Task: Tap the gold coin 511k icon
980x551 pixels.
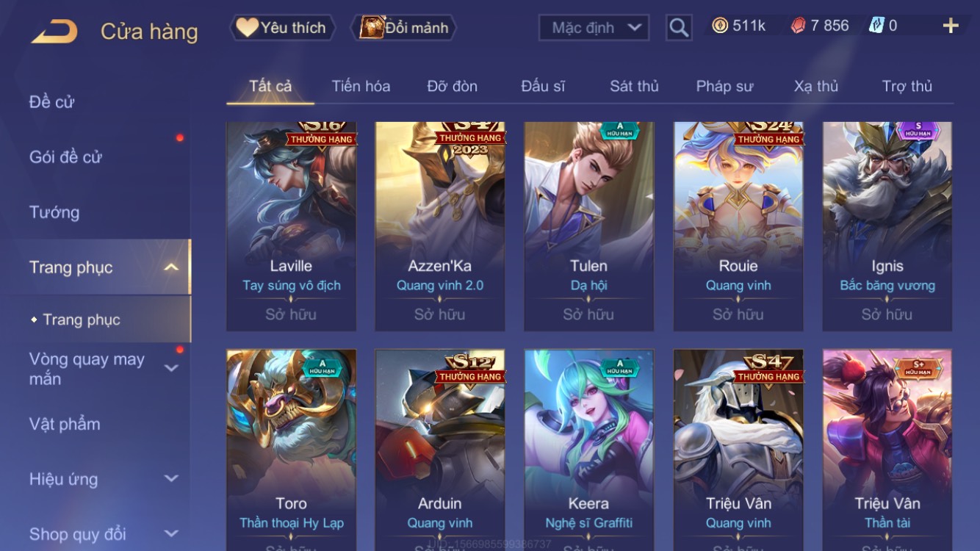Action: click(x=720, y=26)
